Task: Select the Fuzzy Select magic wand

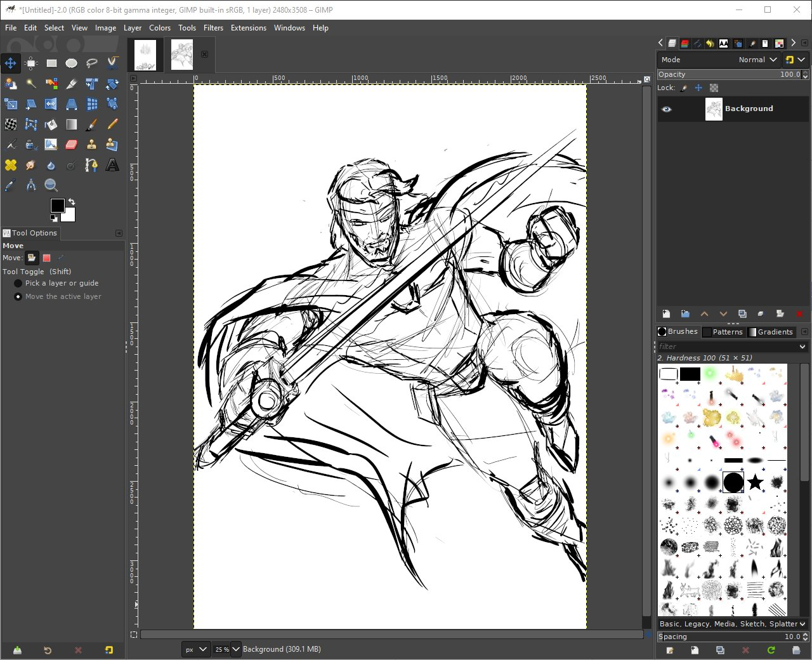Action: point(31,83)
